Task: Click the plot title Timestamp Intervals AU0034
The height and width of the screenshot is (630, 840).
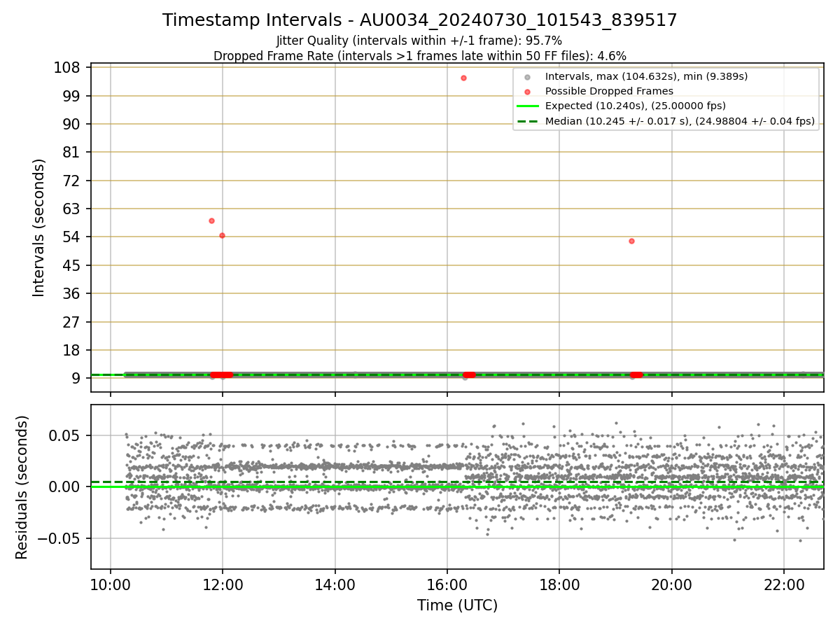Action: coord(420,20)
